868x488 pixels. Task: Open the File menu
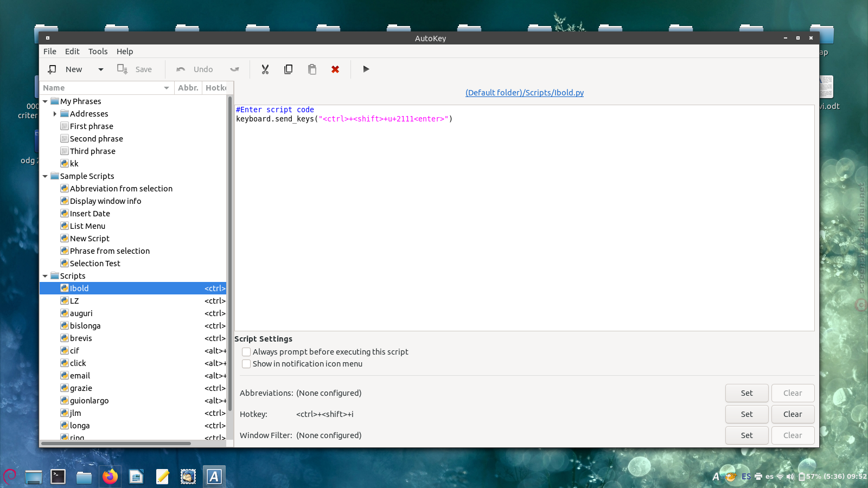click(50, 52)
